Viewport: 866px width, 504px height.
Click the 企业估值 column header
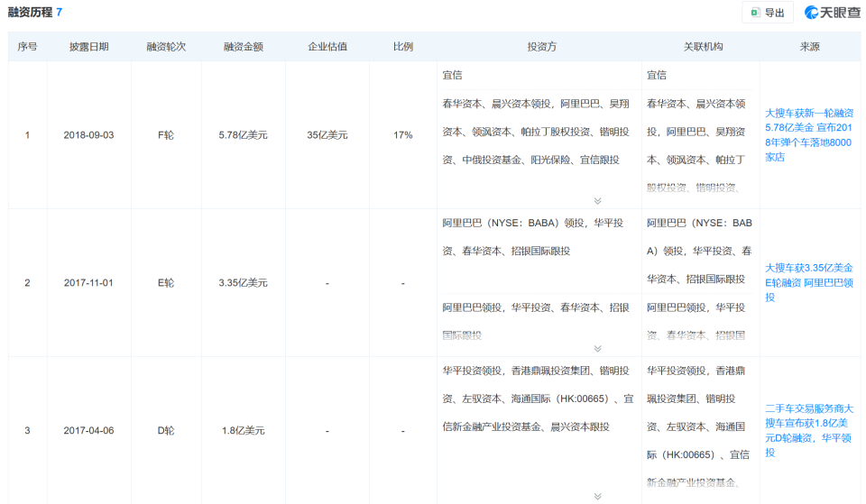click(327, 47)
